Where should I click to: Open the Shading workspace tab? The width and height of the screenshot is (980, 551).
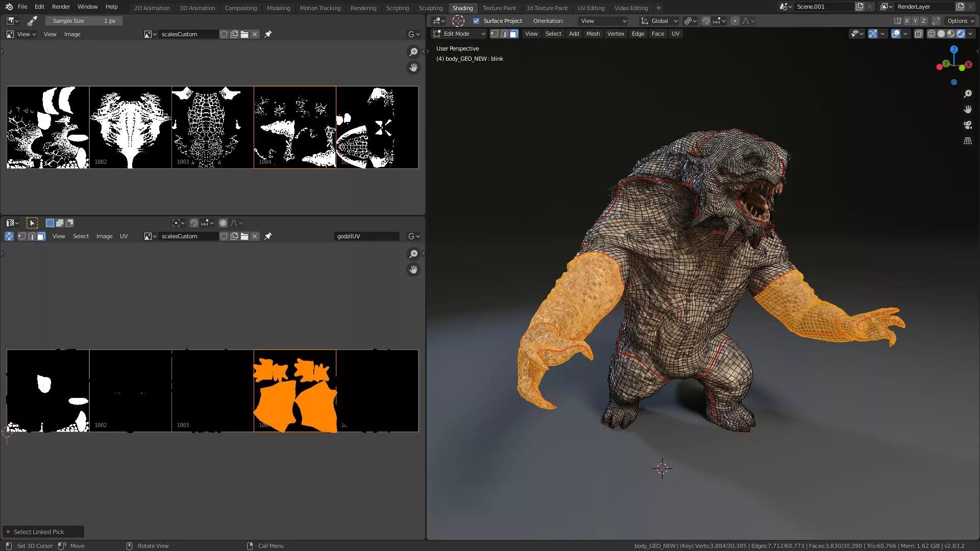tap(462, 8)
